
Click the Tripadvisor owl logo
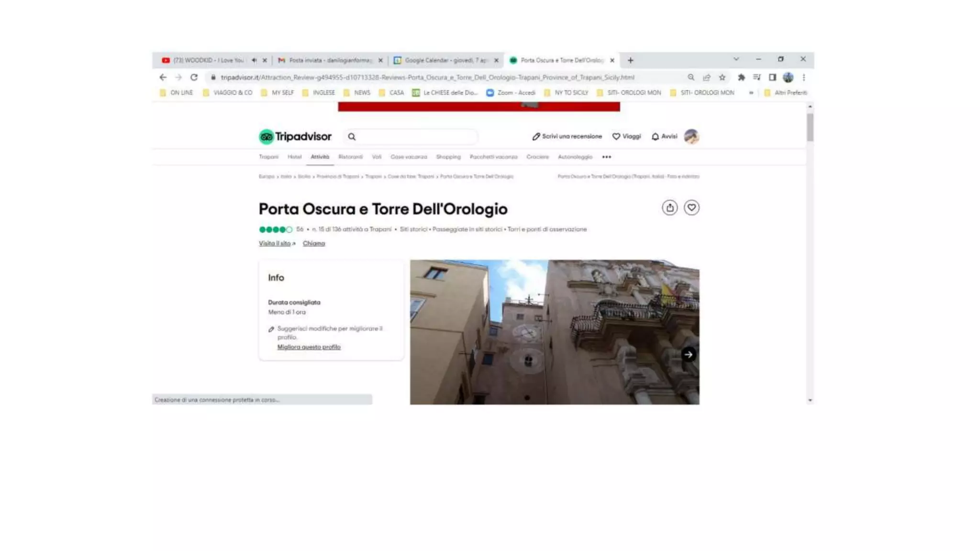266,137
